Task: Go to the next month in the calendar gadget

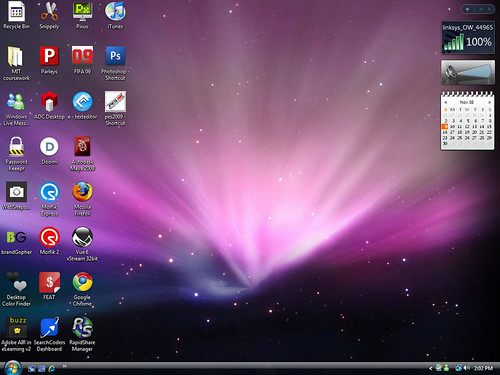Action: 489,102
